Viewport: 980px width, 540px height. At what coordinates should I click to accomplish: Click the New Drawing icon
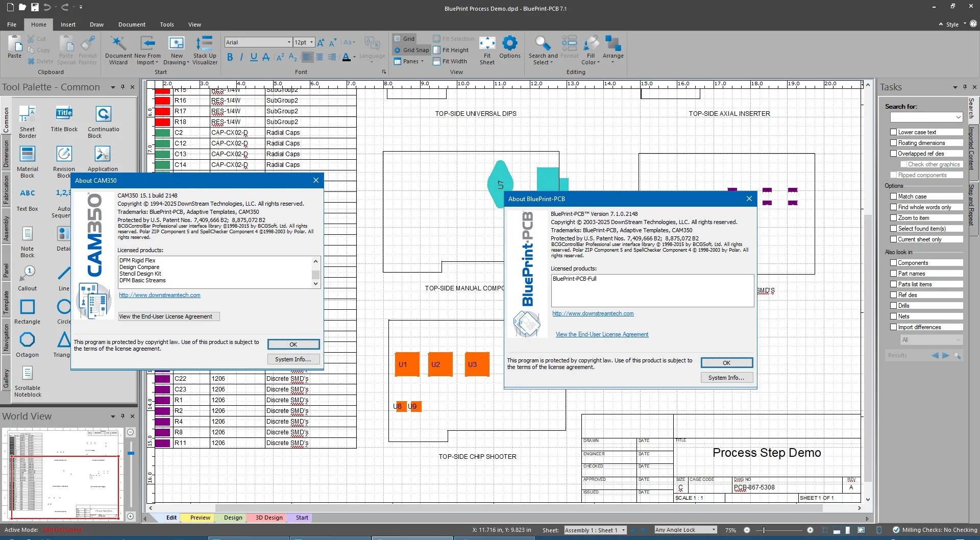coord(177,50)
